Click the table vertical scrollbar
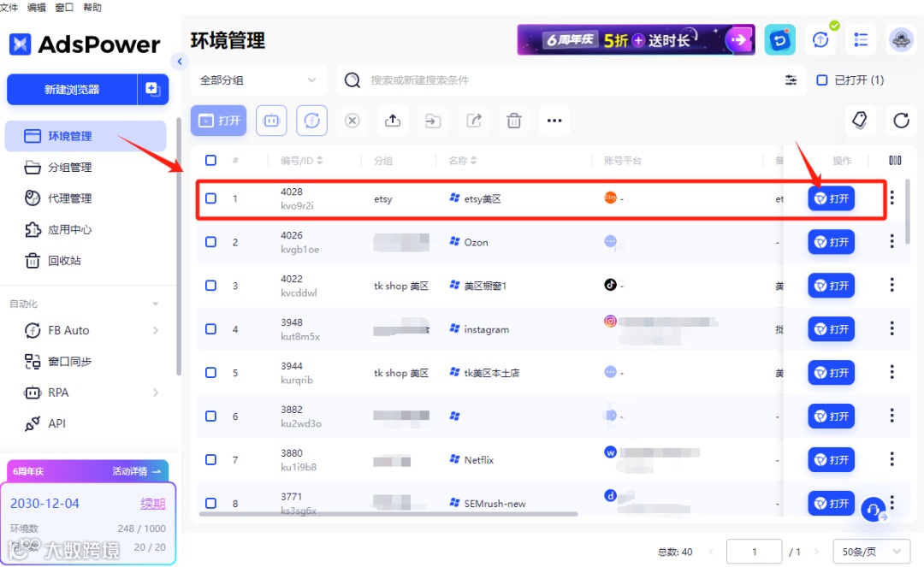Viewport: 924px width, 567px height. (x=907, y=212)
